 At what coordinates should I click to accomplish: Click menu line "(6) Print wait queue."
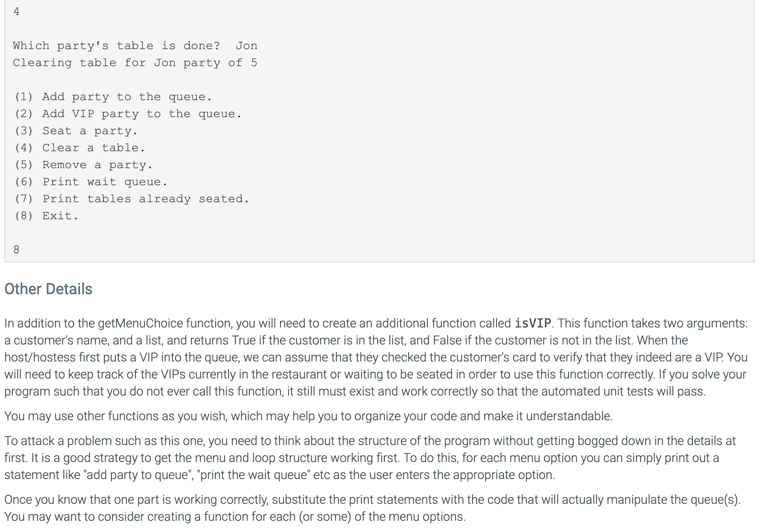[x=91, y=182]
